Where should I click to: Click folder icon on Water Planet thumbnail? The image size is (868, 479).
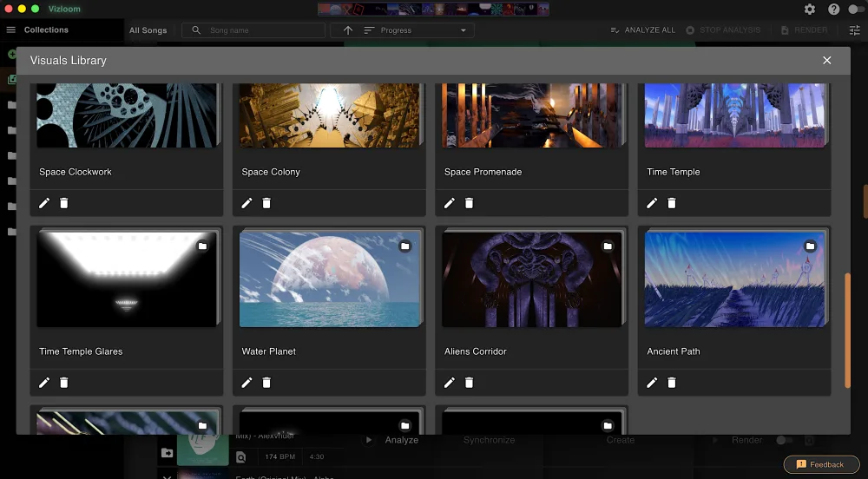pyautogui.click(x=405, y=246)
